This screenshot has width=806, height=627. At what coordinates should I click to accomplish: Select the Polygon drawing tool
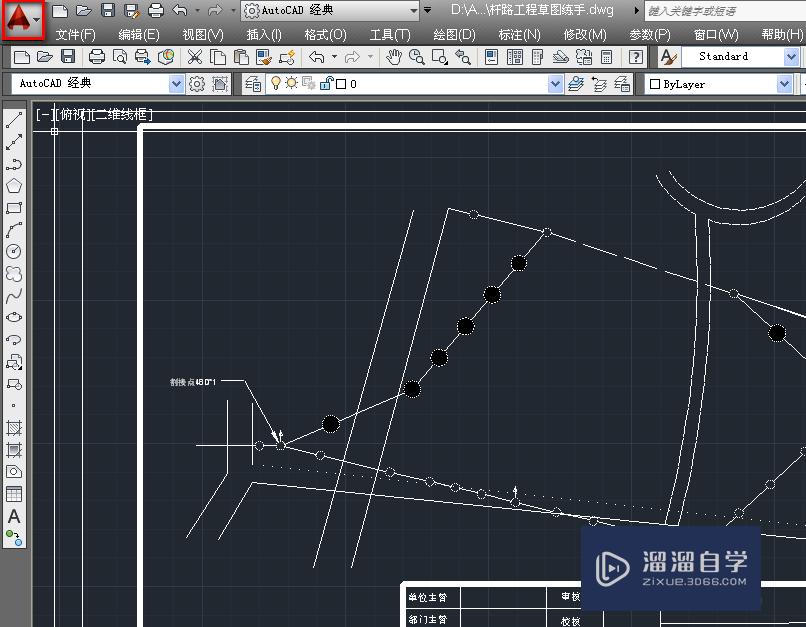click(x=13, y=186)
